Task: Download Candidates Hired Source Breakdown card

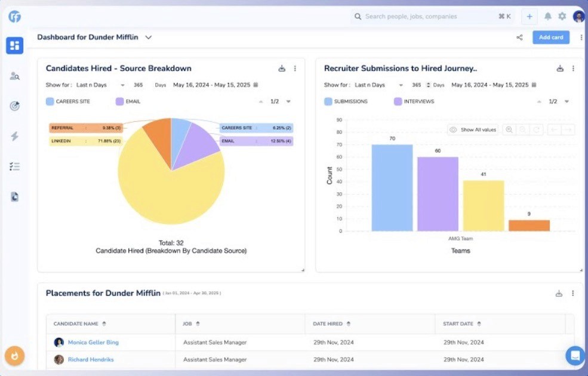Action: 282,69
